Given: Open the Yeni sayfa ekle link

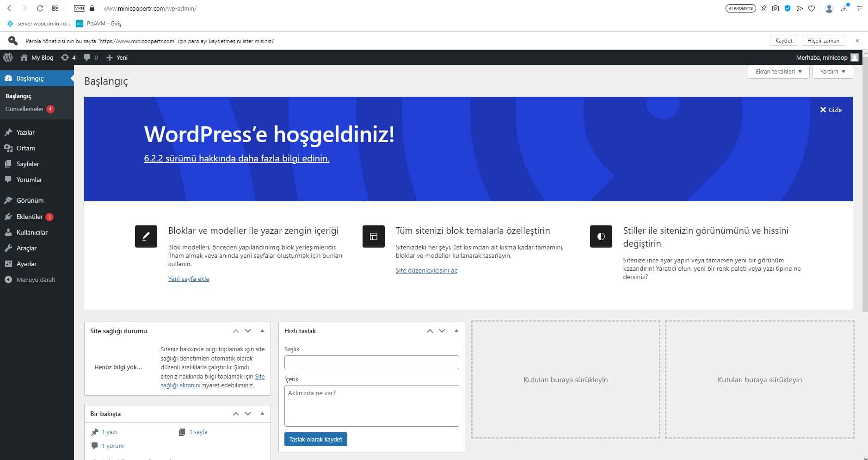Looking at the screenshot, I should 189,279.
